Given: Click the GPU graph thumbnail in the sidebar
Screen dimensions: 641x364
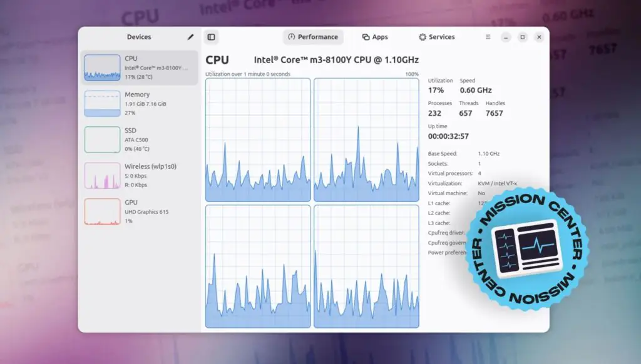Looking at the screenshot, I should point(102,211).
